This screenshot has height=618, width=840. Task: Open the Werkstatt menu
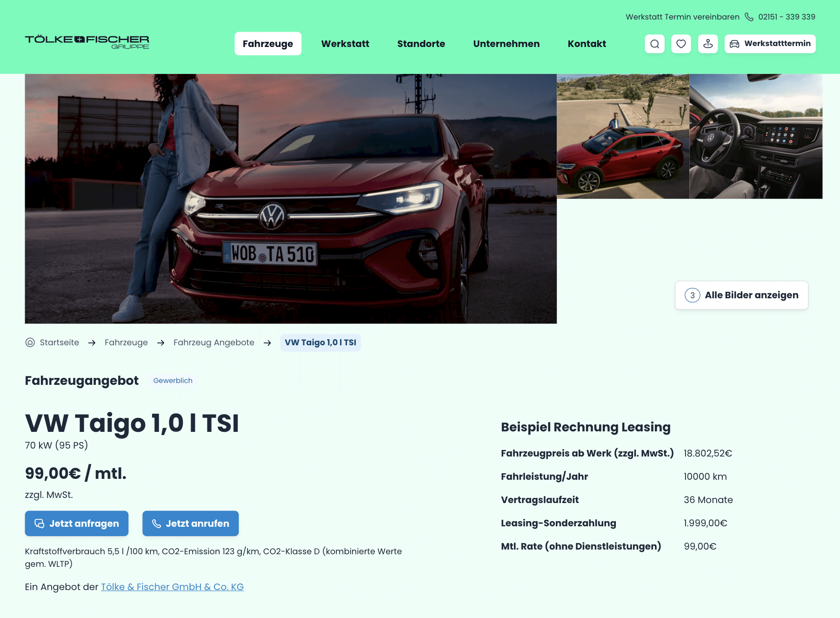[345, 44]
